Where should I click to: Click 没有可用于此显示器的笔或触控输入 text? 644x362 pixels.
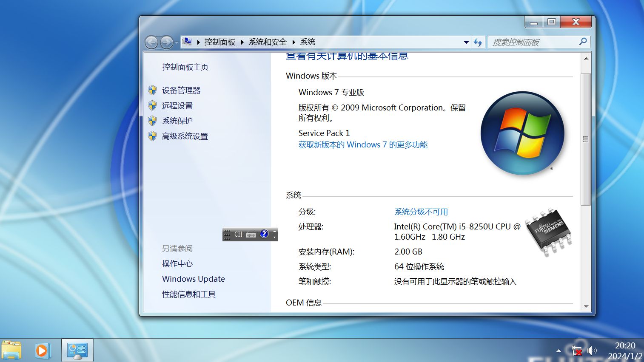point(455,281)
